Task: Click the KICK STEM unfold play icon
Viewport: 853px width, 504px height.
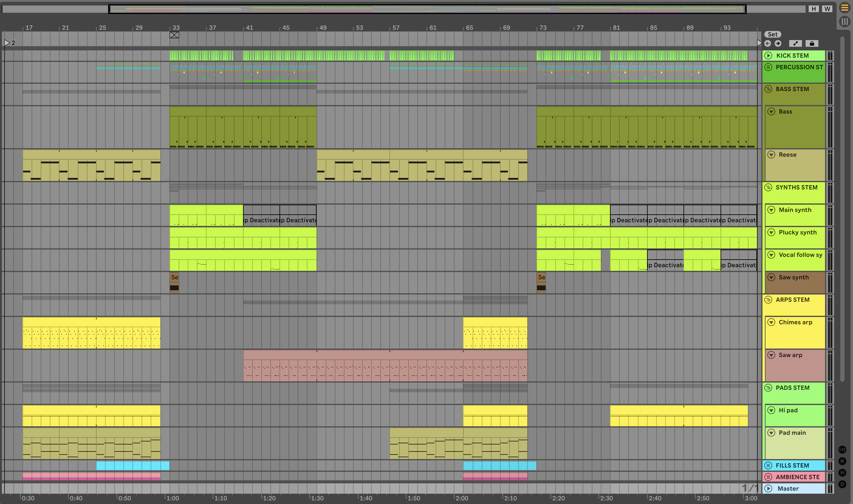Action: pyautogui.click(x=769, y=55)
